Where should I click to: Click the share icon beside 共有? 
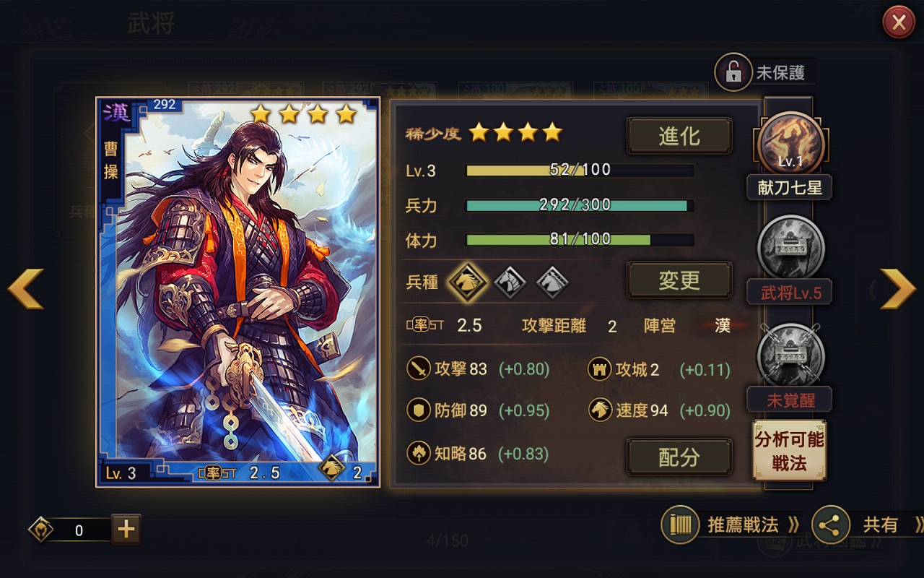(x=831, y=525)
